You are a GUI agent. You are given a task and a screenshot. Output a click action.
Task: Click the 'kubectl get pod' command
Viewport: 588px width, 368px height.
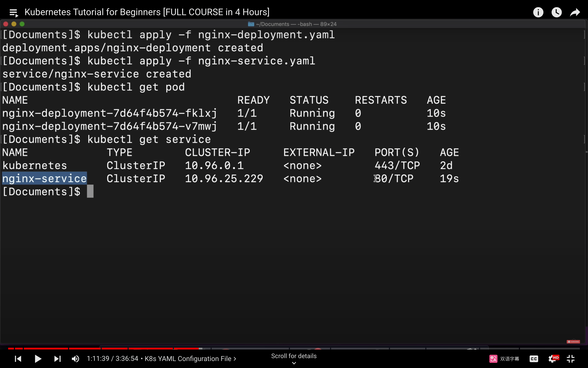coord(136,87)
